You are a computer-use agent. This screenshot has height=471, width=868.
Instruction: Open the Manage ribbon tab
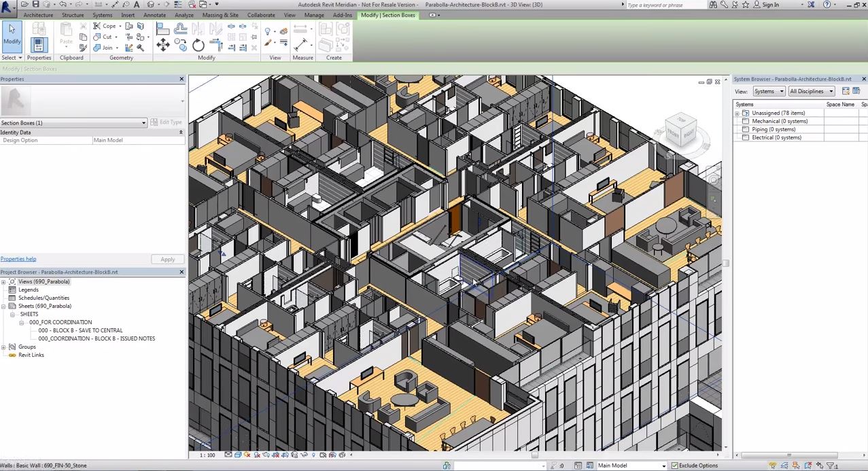click(x=313, y=14)
